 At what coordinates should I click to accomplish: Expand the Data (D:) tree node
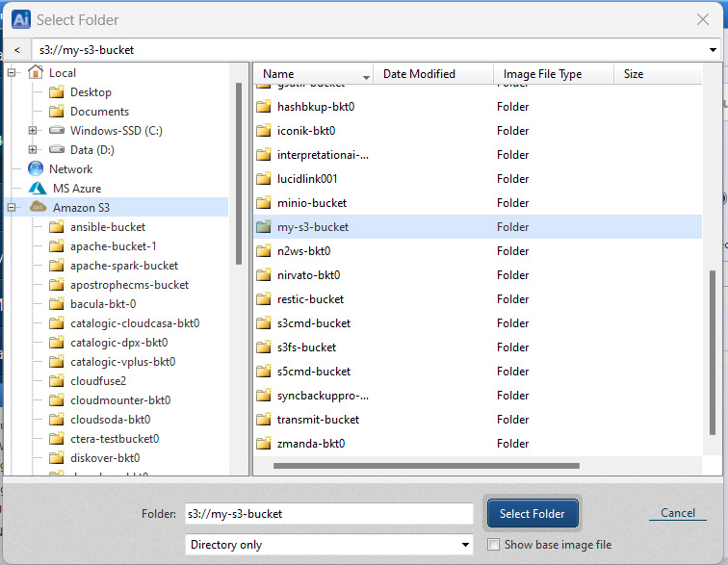33,150
